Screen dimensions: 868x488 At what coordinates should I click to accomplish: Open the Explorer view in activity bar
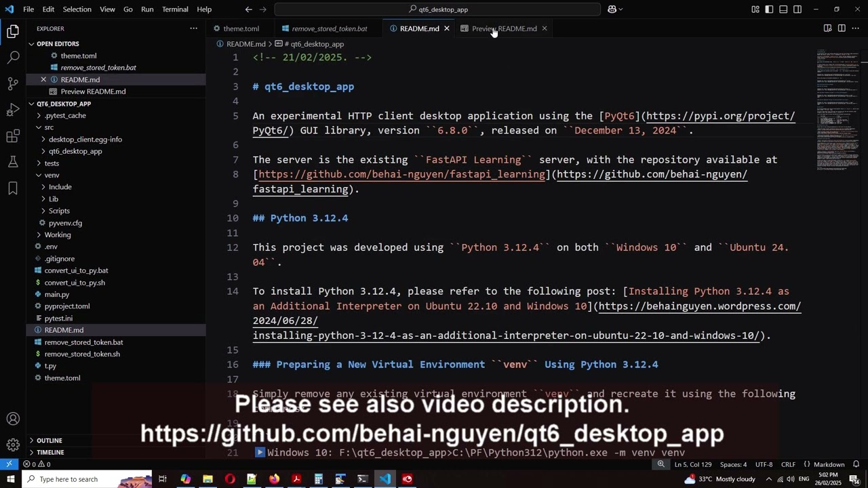(x=13, y=31)
